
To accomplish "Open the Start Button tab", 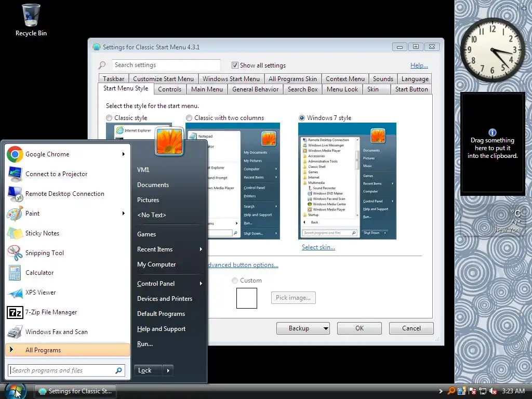I will pos(411,89).
